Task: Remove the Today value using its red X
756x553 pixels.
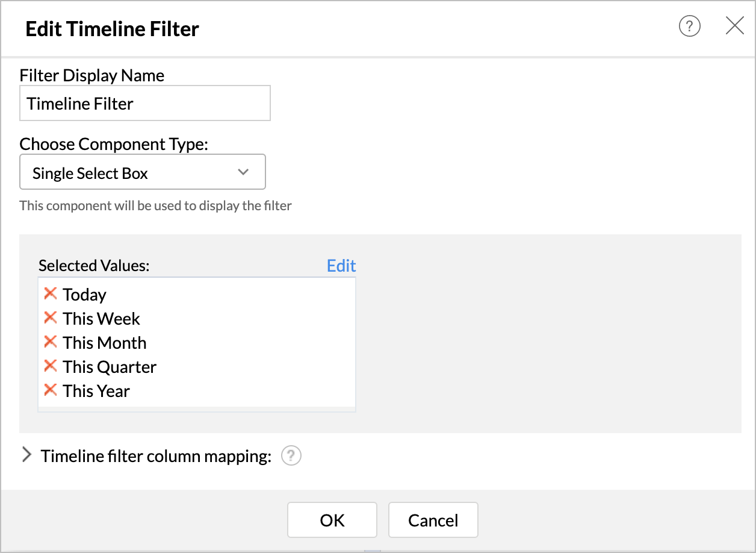Action: (49, 293)
